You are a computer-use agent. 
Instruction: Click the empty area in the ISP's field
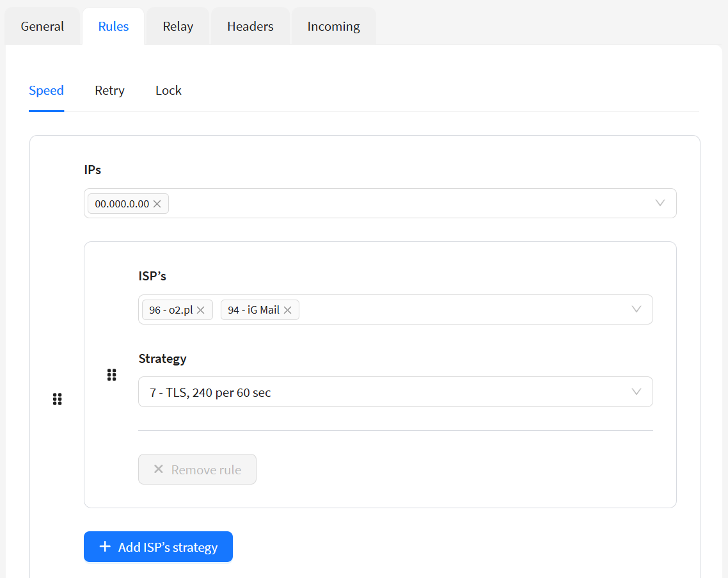pyautogui.click(x=461, y=310)
